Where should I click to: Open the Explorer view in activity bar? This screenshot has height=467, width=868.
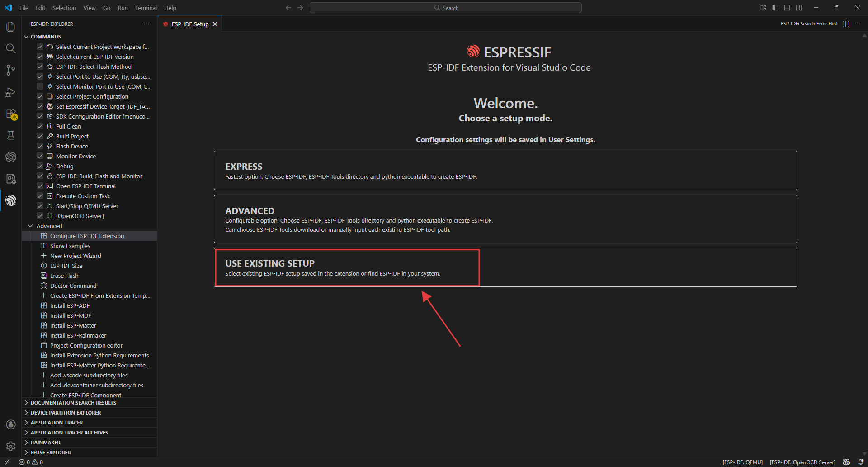(x=11, y=27)
